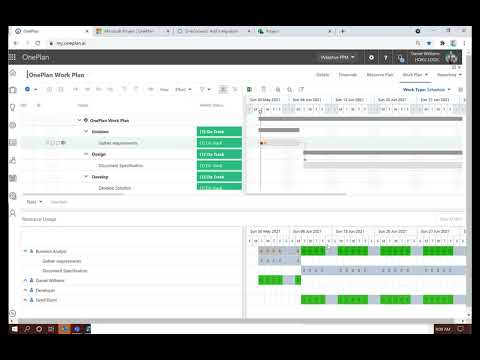Viewport: 480px width, 360px height.
Task: Select the Gather requirements task name
Action: coord(118,143)
